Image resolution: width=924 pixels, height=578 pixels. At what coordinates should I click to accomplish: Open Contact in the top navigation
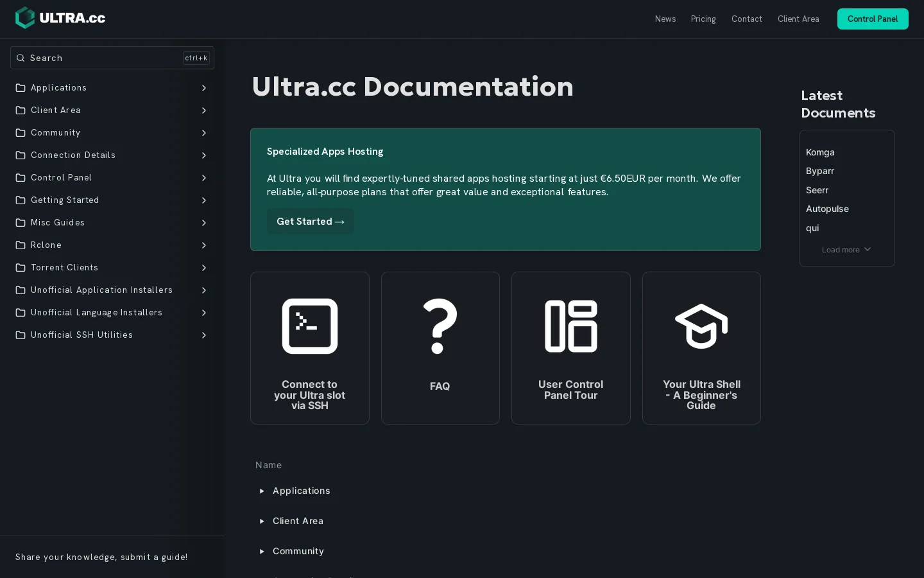tap(747, 19)
